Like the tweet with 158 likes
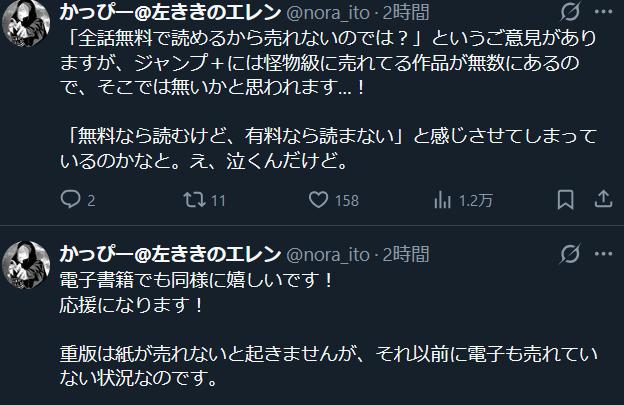Viewport: 624px width, 405px height. coord(319,201)
